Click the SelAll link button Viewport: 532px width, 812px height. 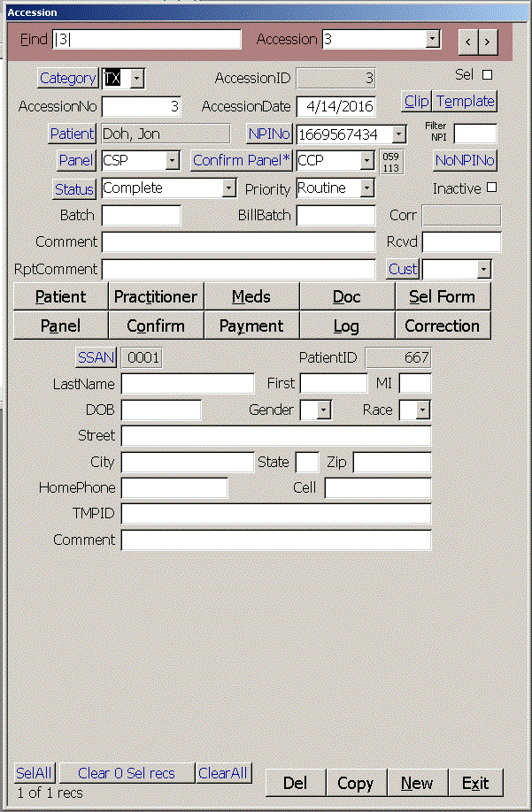pyautogui.click(x=34, y=773)
